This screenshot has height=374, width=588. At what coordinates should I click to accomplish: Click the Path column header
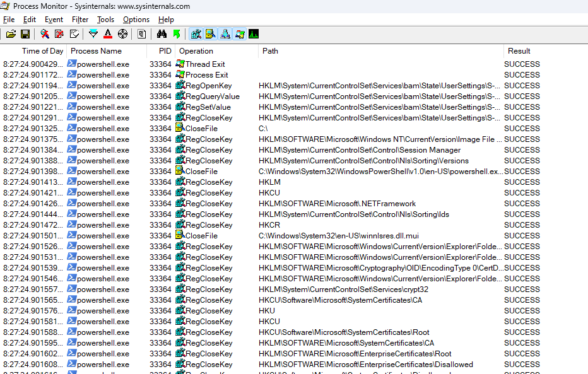[x=380, y=51]
